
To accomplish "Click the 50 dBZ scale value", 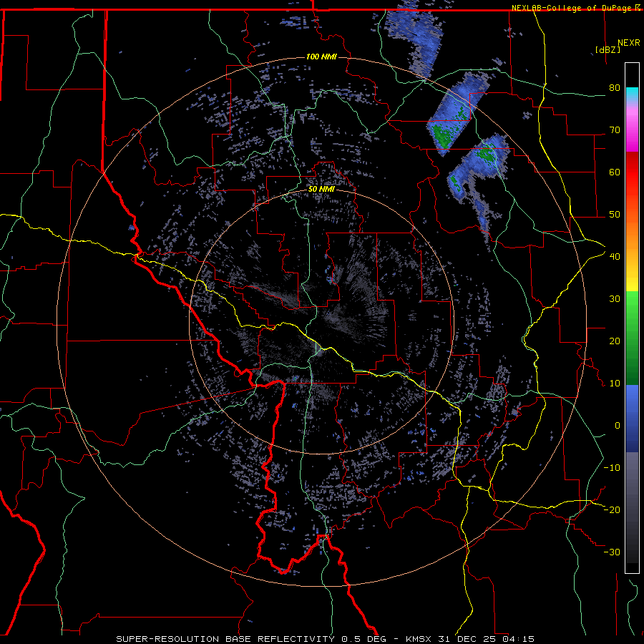I will click(615, 215).
